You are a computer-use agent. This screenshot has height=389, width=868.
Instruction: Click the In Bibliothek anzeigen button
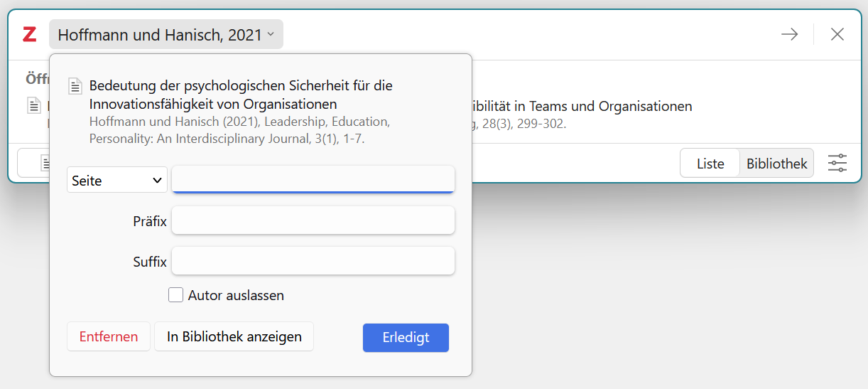(x=234, y=337)
